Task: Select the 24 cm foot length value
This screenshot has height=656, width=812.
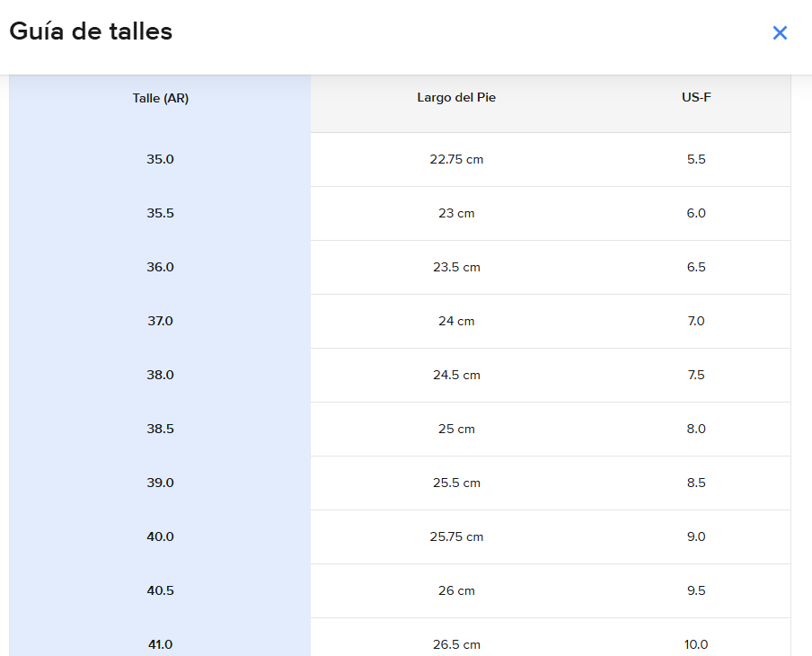Action: pyautogui.click(x=456, y=321)
